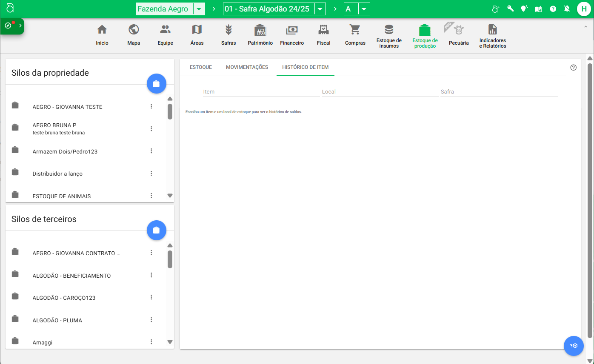Switch to the Movimentações tab
Screen dimensions: 594x364
pyautogui.click(x=247, y=67)
